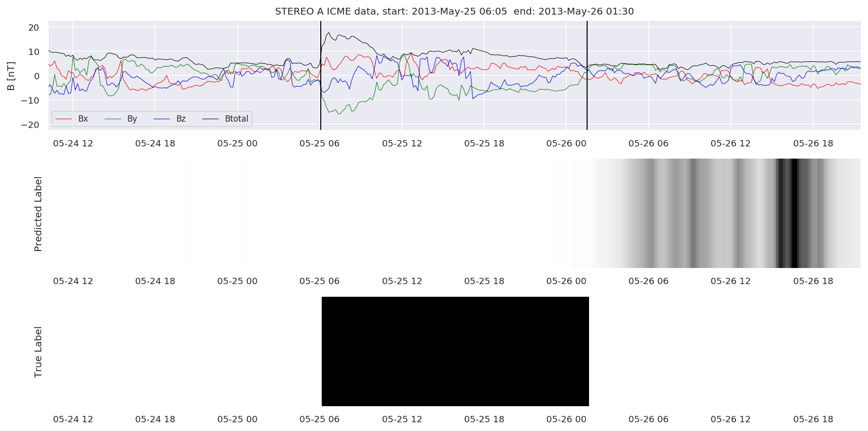Click the Predicted Label panel's 05-25 12 tick label
This screenshot has width=868, height=431.
point(402,281)
